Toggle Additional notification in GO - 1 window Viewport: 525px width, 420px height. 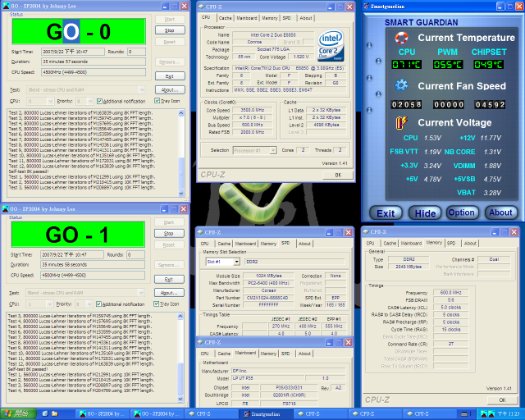coord(98,304)
